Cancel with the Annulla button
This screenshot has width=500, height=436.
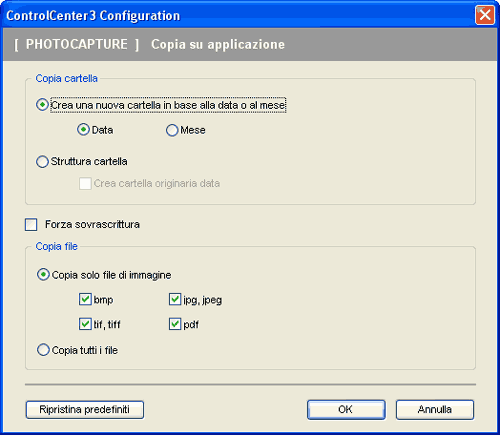point(435,409)
